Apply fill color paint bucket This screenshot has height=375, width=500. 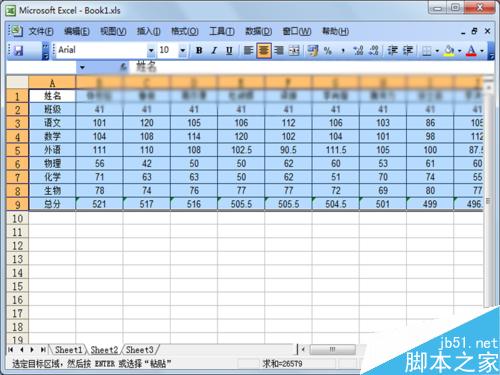(449, 51)
